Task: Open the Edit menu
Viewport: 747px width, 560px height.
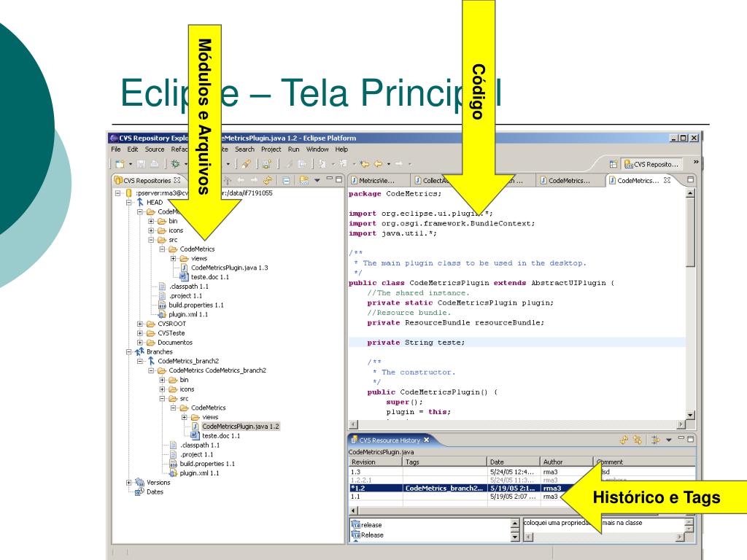Action: tap(133, 149)
